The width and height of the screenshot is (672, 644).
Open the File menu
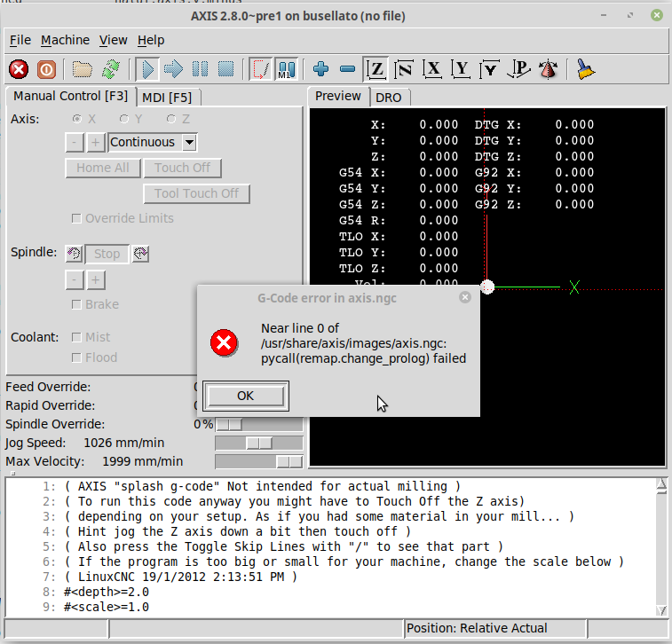point(20,40)
